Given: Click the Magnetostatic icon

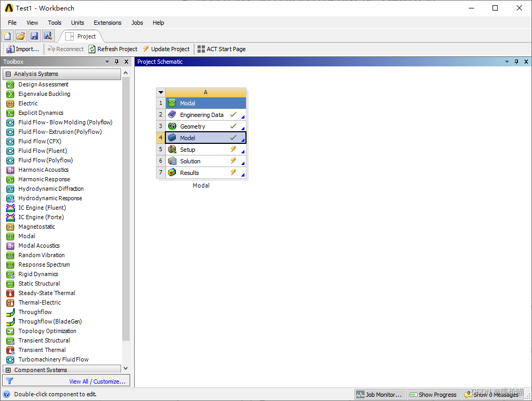Looking at the screenshot, I should click(x=10, y=227).
